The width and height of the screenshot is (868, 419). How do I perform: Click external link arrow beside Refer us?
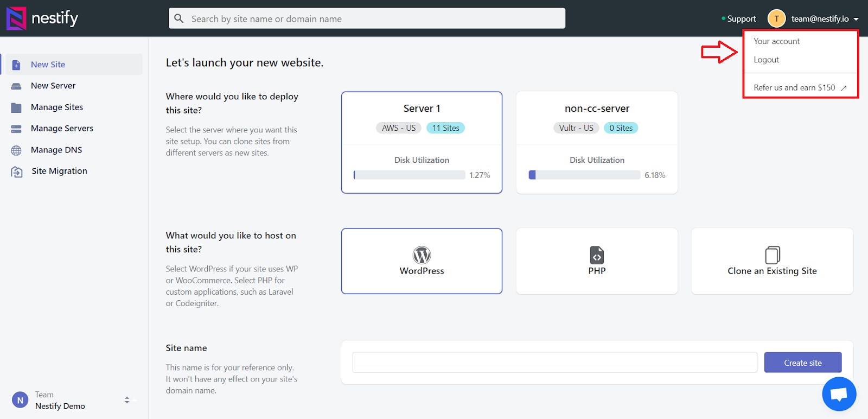click(x=844, y=88)
